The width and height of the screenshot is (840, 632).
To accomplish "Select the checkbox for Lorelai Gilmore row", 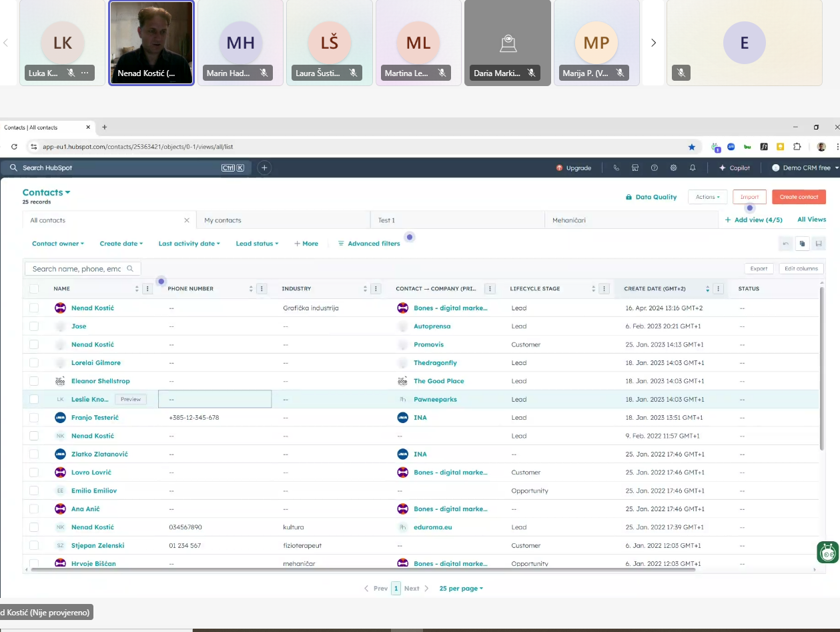I will tap(34, 363).
